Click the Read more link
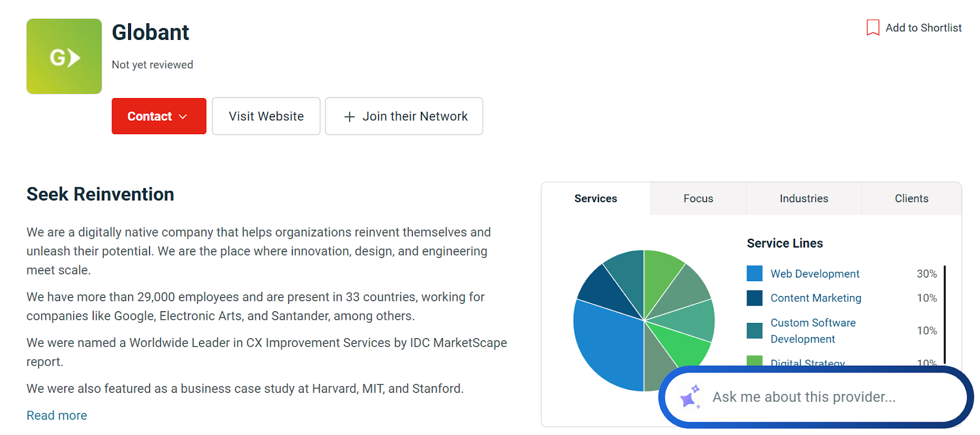Screen dimensions: 980x435 tap(56, 415)
